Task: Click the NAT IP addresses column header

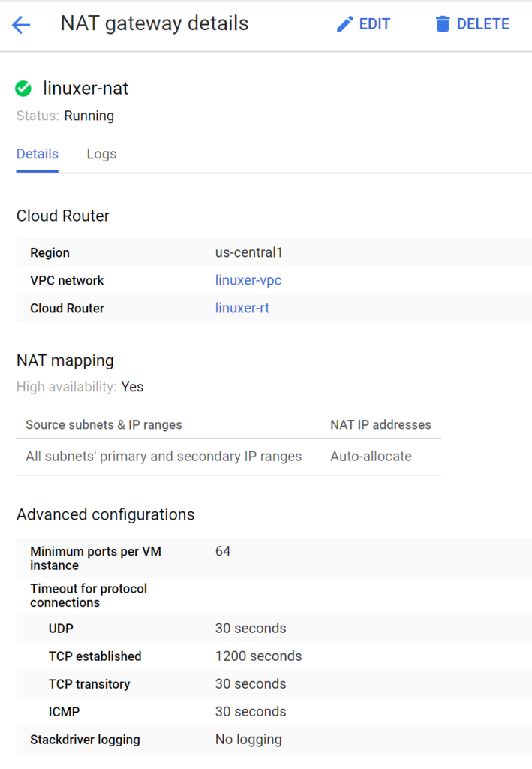Action: point(380,424)
